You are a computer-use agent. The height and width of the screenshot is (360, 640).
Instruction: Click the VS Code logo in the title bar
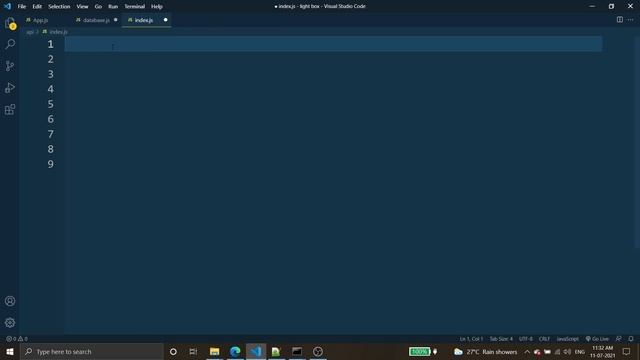point(7,6)
